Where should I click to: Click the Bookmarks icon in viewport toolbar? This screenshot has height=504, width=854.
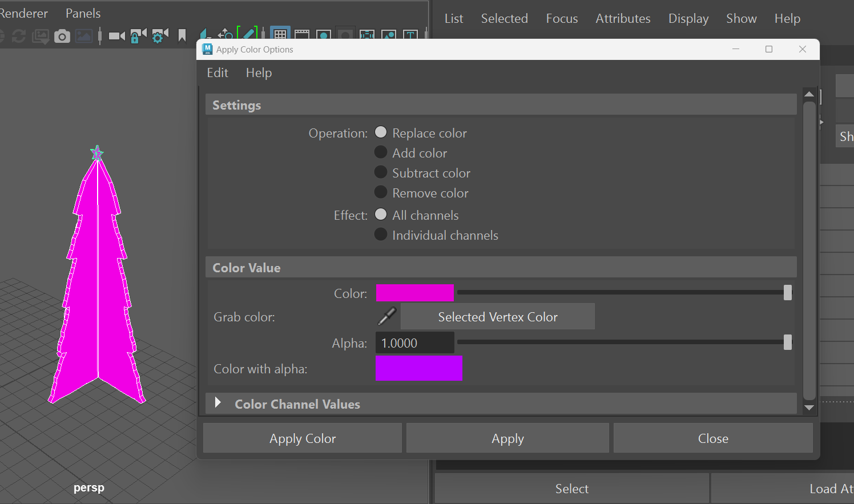coord(182,36)
